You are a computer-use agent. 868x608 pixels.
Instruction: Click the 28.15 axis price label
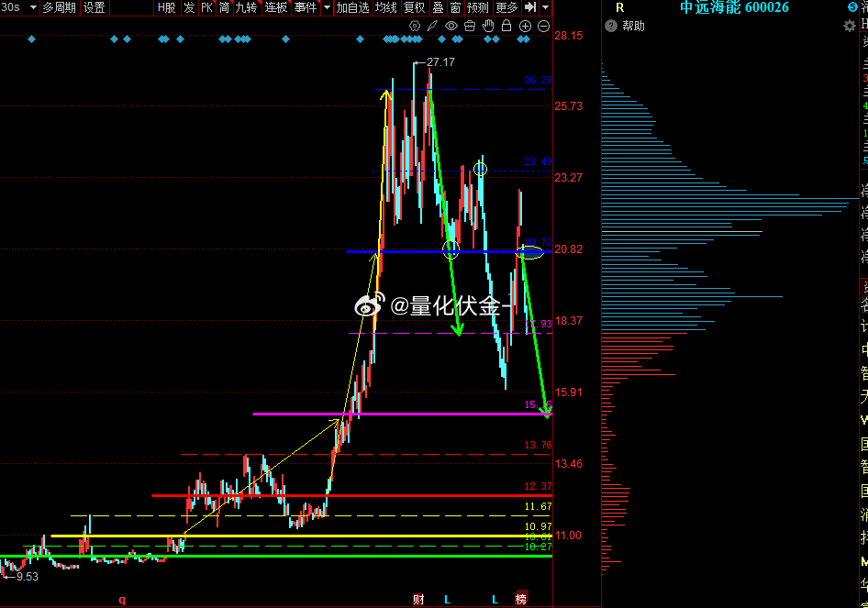coord(569,36)
